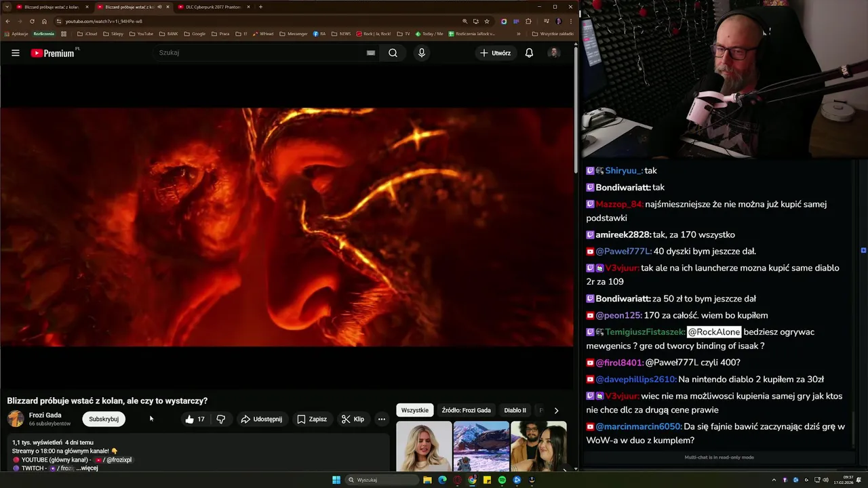Image resolution: width=868 pixels, height=488 pixels.
Task: Mute the tab via speaker icon
Action: click(x=160, y=7)
